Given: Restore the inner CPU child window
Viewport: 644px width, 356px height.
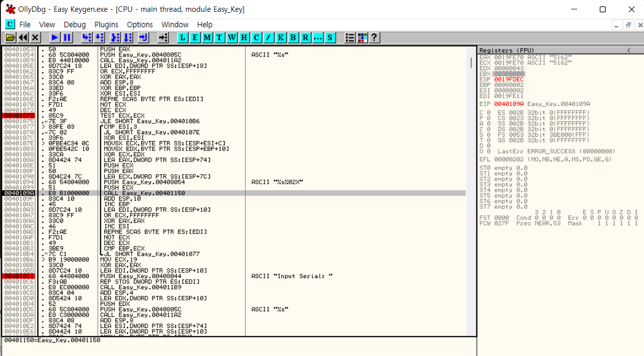Looking at the screenshot, I should [x=628, y=25].
